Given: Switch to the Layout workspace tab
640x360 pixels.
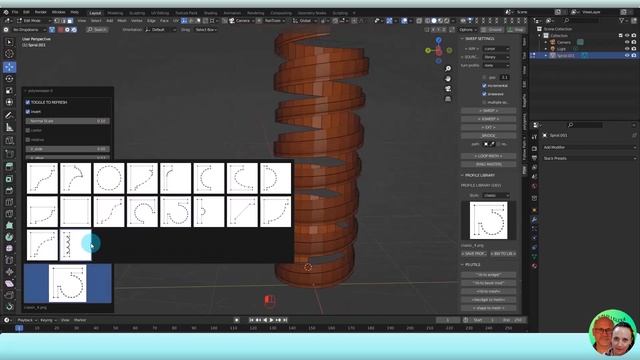Looking at the screenshot, I should coord(95,13).
